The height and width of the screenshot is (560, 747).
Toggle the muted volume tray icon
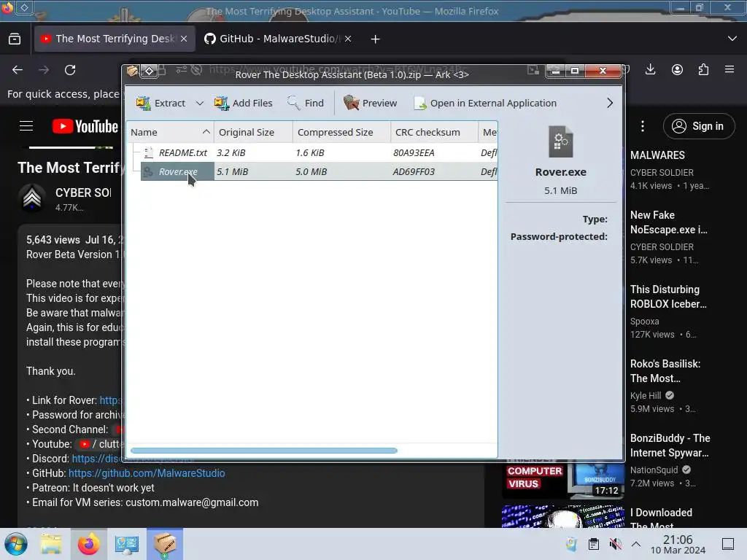(615, 544)
